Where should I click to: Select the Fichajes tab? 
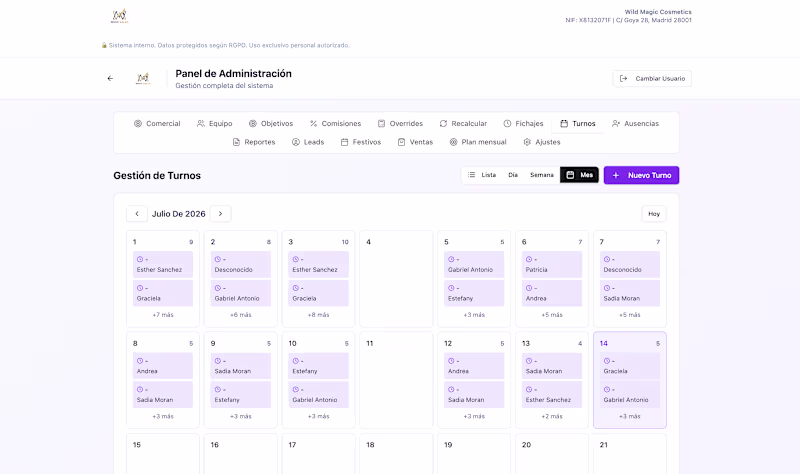[x=523, y=123]
